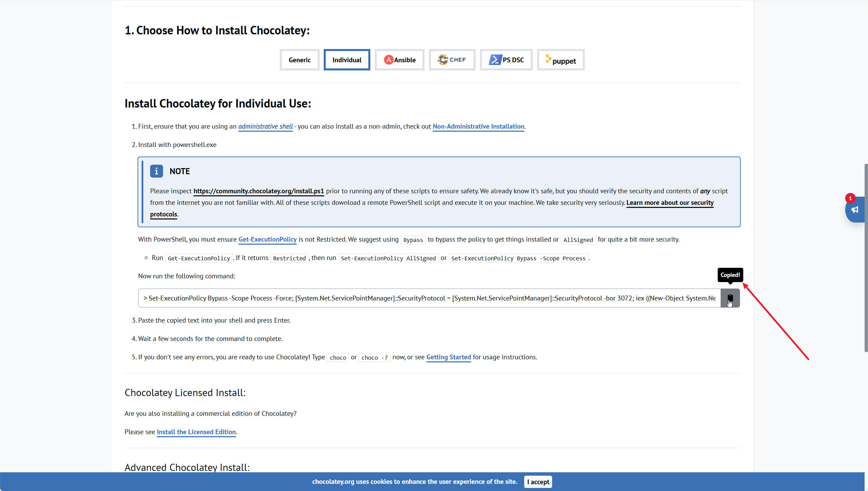Screen dimensions: 868x491
Task: Select the Puppet install method
Action: point(560,60)
